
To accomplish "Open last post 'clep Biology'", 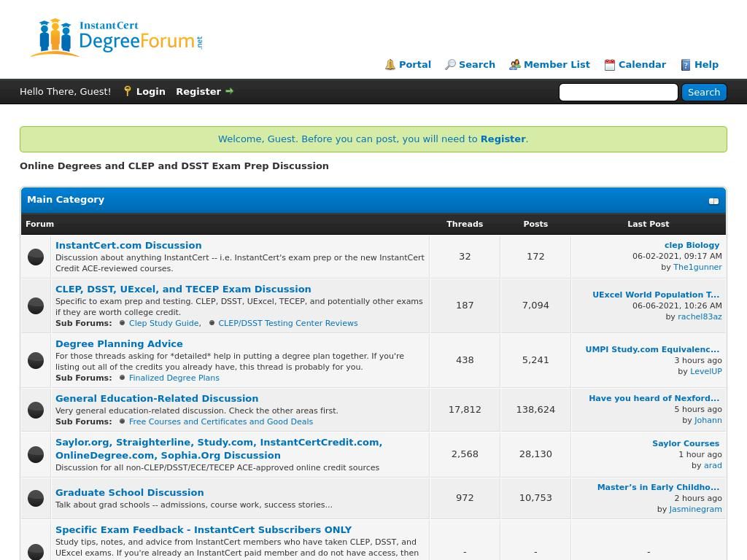I will click(692, 245).
